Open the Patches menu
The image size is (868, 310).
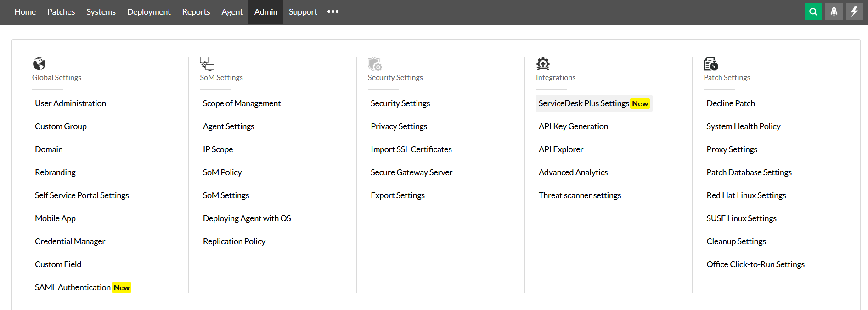click(x=61, y=12)
